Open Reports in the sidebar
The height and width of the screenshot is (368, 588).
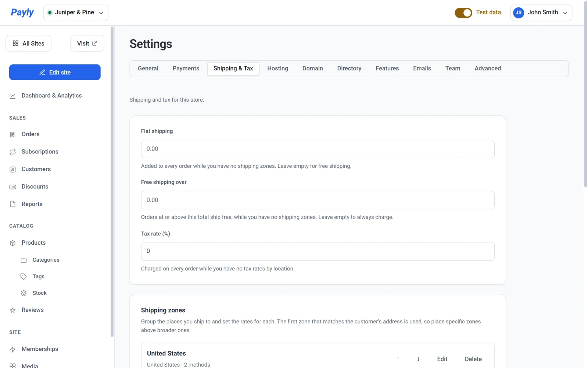point(32,204)
